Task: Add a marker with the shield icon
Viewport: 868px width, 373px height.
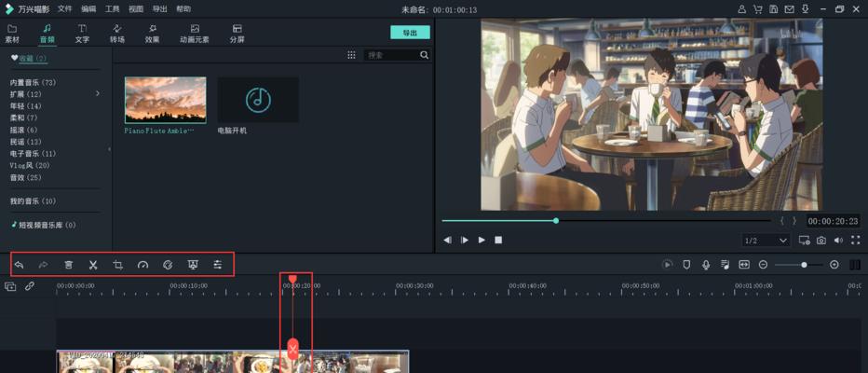Action: 686,265
